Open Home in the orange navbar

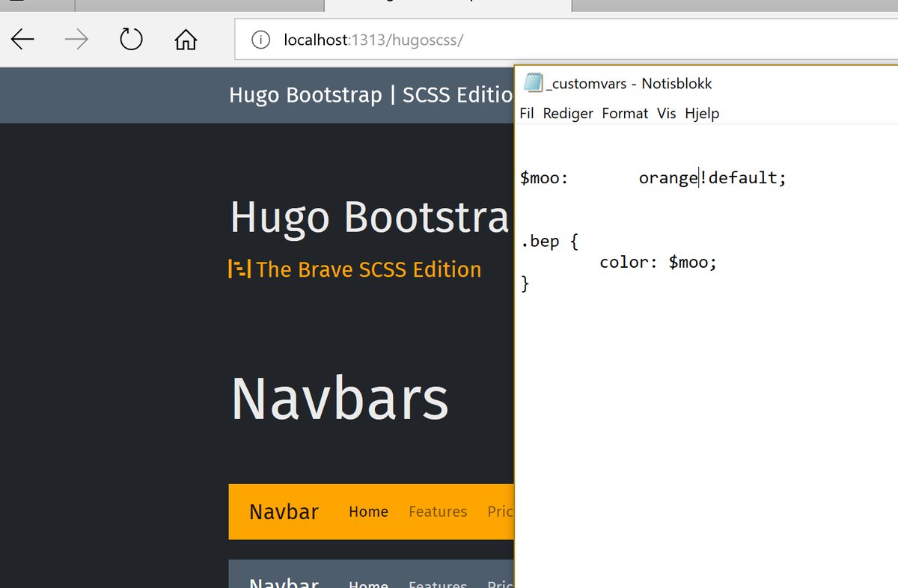(x=368, y=512)
